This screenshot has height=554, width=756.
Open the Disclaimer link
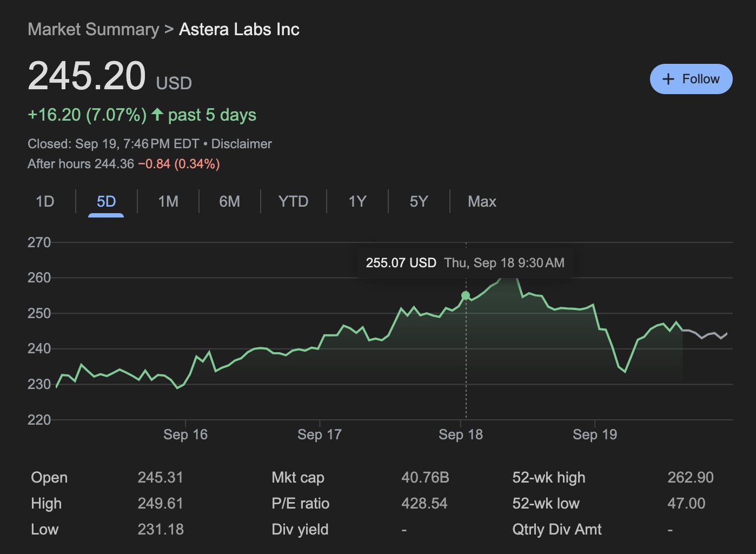(x=241, y=144)
